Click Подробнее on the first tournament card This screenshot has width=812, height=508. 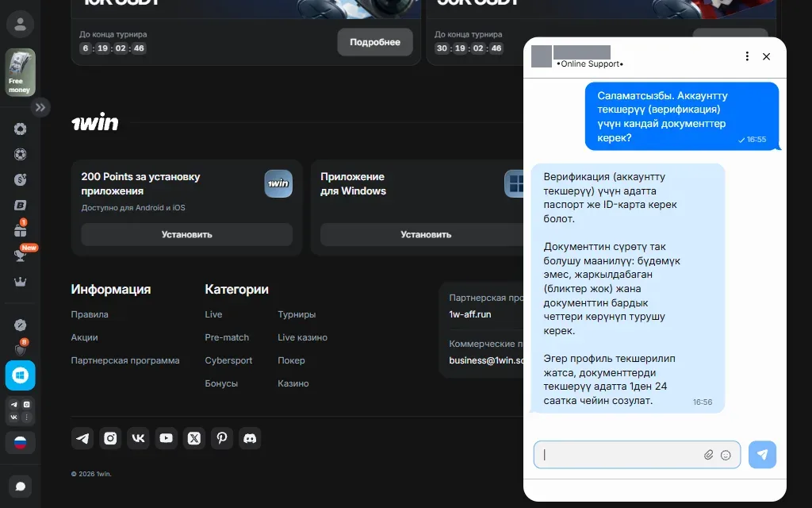[x=375, y=42]
